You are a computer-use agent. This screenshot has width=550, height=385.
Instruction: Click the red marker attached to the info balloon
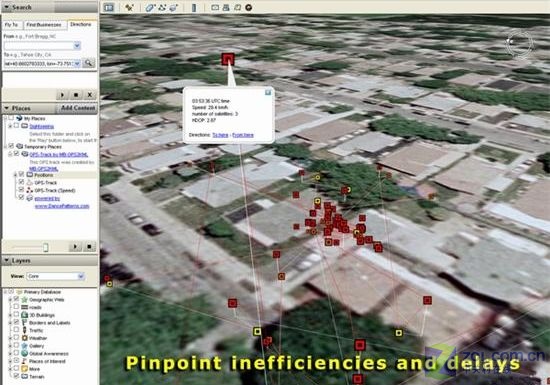228,59
